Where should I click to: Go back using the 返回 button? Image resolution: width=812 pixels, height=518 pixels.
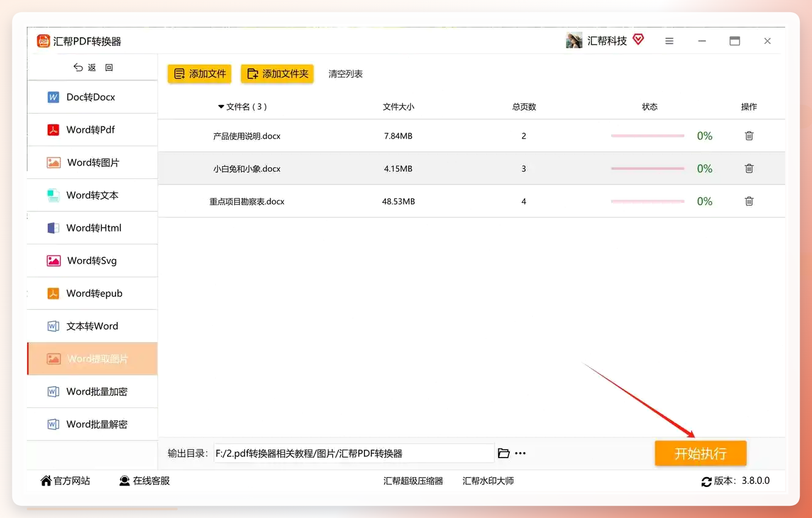pos(93,68)
